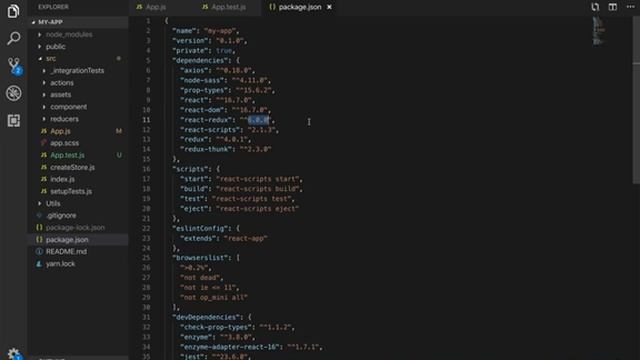Open the .gitignore file
Viewport: 640px width, 360px height.
click(x=78, y=216)
